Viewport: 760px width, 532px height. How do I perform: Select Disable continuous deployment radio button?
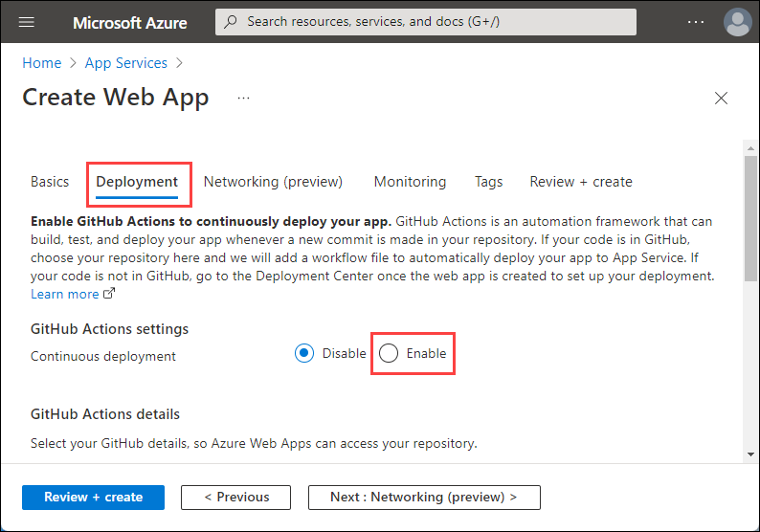pyautogui.click(x=304, y=353)
